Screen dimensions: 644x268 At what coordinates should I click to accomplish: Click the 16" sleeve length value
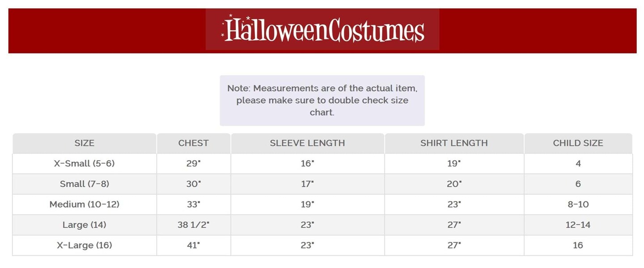pos(307,163)
